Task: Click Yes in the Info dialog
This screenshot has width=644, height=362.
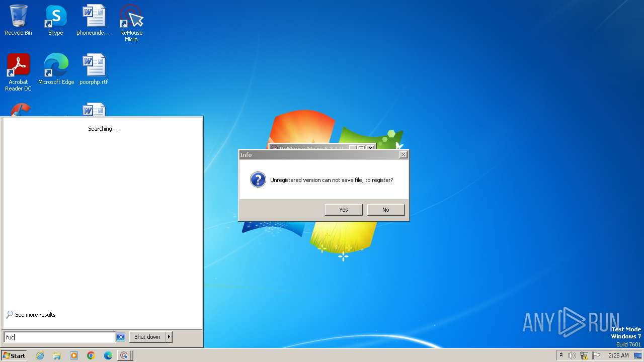Action: [x=344, y=210]
